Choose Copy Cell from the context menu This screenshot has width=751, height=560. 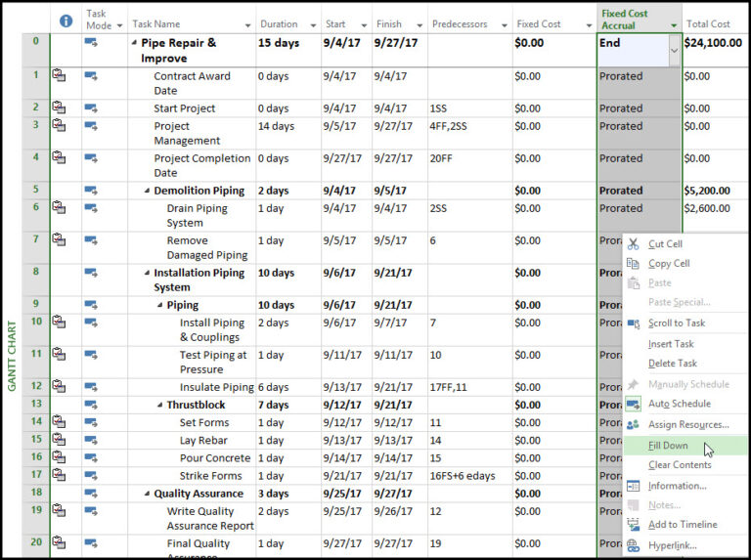click(x=685, y=263)
